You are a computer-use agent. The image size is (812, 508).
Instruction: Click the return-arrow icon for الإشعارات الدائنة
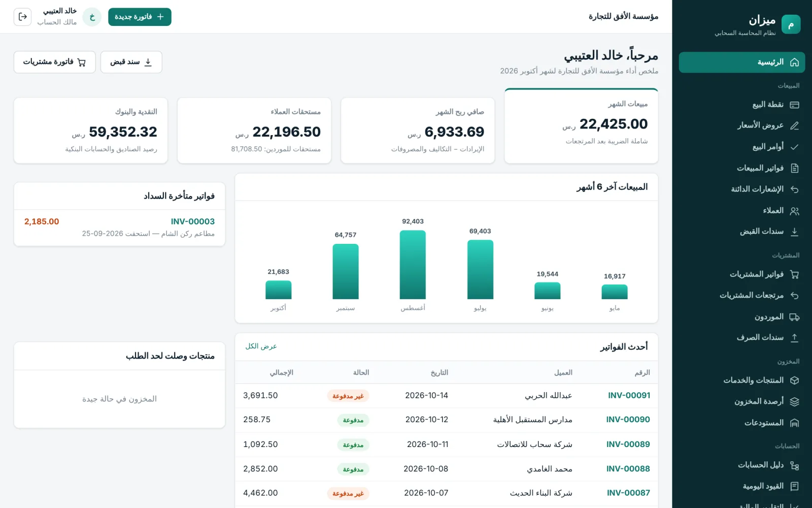(x=794, y=189)
